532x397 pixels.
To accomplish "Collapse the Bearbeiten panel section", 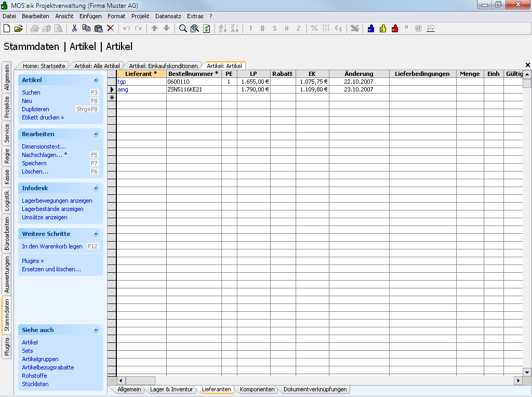I will (x=96, y=134).
